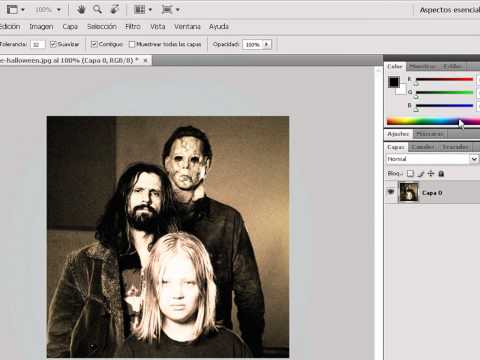Lock layer position with the move icon
The height and width of the screenshot is (360, 480).
pos(431,174)
